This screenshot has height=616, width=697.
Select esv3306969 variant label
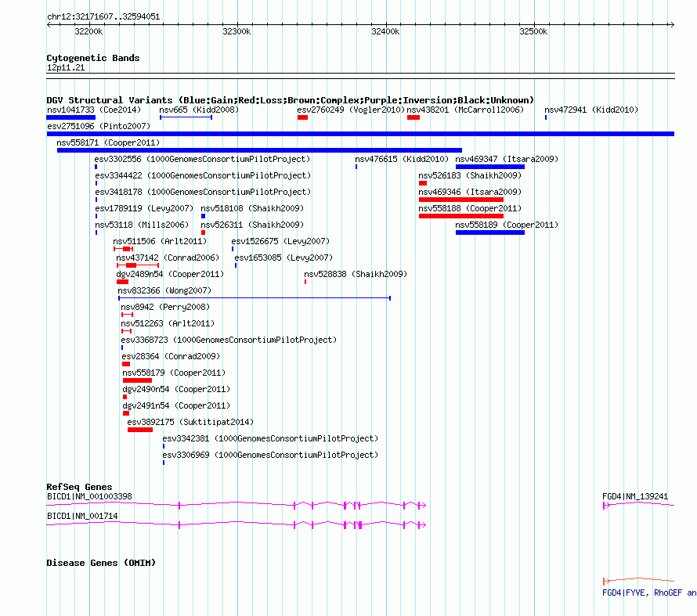(270, 455)
